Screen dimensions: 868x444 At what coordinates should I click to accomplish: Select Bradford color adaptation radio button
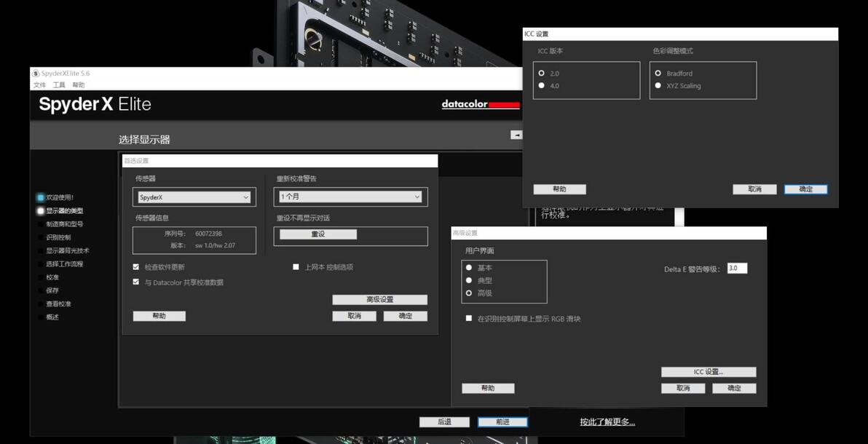tap(658, 73)
